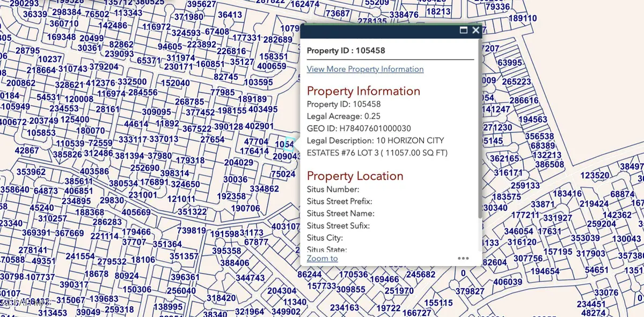
Task: Select the Situs Number field in Property Location
Action: [x=333, y=189]
